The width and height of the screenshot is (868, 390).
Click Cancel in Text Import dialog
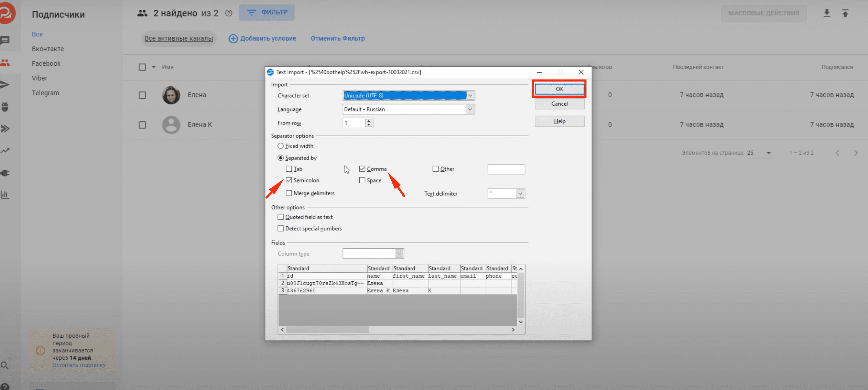(559, 104)
